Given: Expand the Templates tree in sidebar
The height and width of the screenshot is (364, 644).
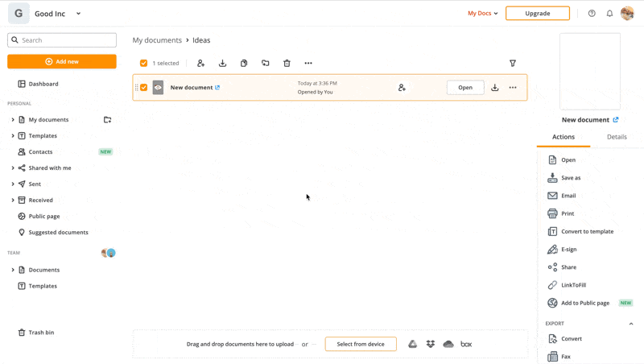Looking at the screenshot, I should click(x=13, y=136).
